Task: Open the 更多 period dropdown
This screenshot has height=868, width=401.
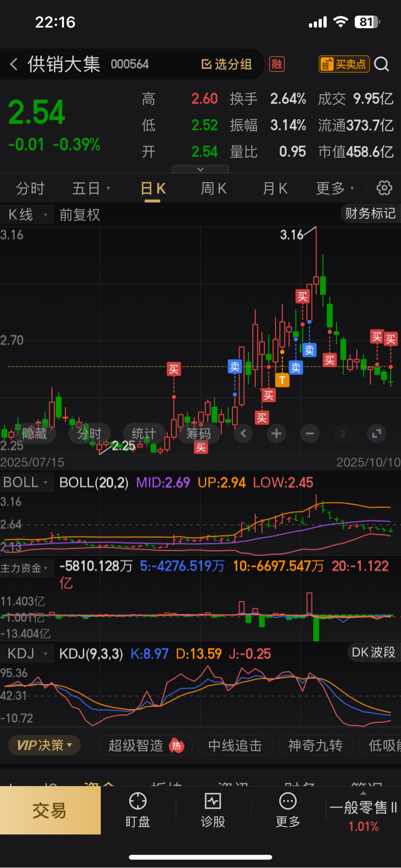Action: [x=335, y=188]
